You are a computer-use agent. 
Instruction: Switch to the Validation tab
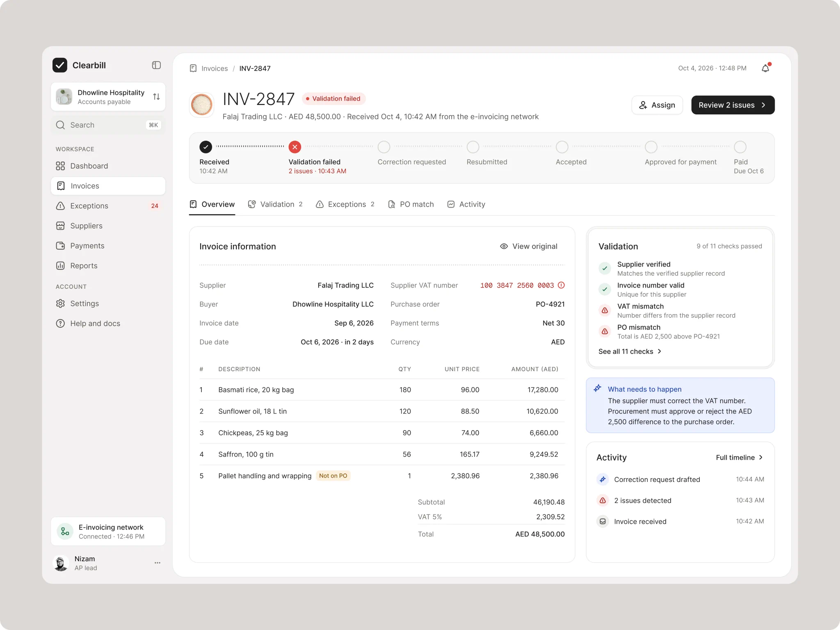[275, 204]
